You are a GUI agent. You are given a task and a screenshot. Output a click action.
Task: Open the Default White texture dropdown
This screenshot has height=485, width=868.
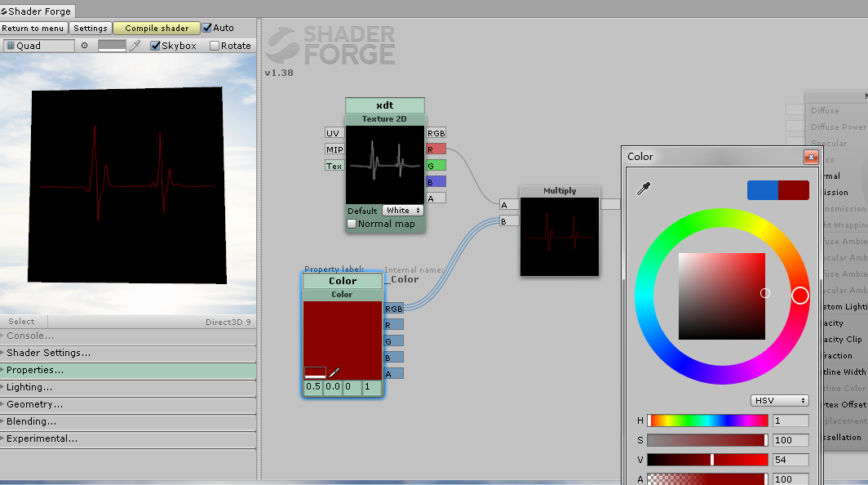click(x=402, y=211)
